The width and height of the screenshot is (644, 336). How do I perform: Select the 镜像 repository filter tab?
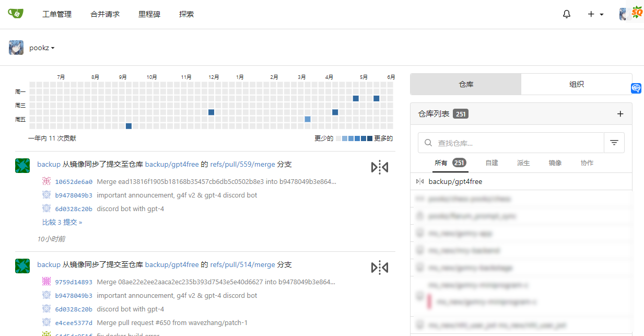click(x=555, y=163)
